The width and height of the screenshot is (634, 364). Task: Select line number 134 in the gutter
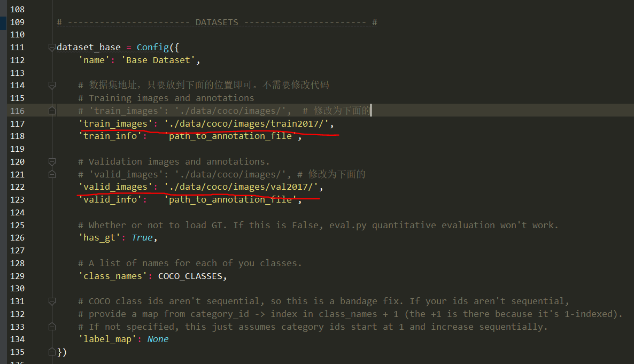18,339
